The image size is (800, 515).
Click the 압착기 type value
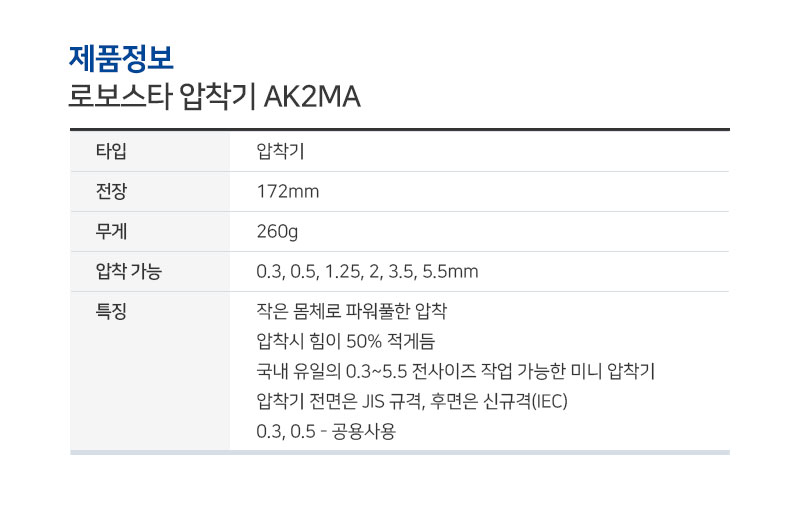[x=280, y=151]
